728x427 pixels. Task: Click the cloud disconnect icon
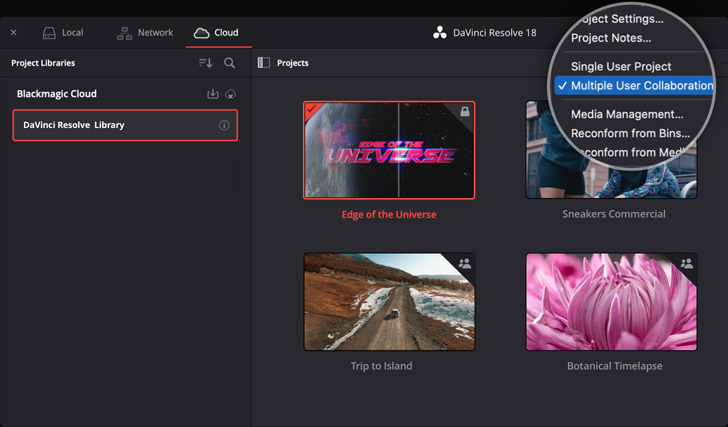(x=230, y=94)
